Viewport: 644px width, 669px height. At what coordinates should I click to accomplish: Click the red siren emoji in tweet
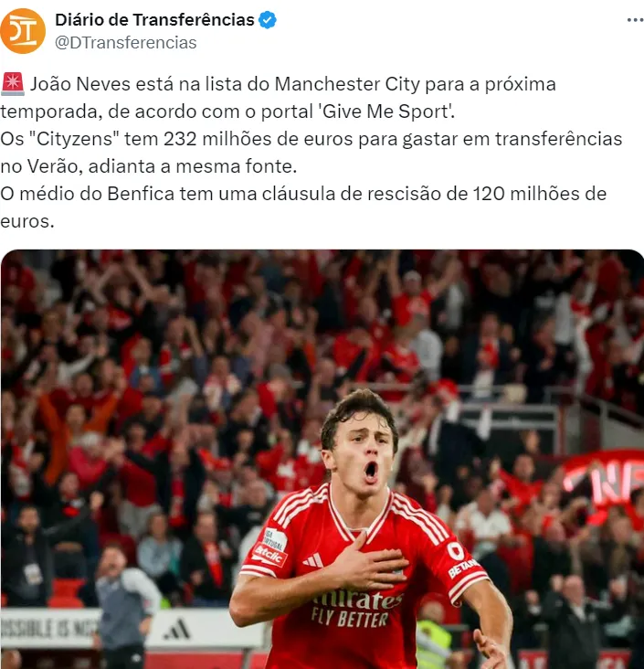click(13, 84)
